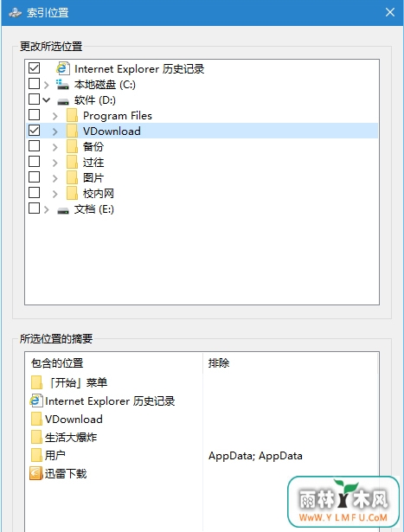Click the 软件 (D:) drive icon

[63, 101]
